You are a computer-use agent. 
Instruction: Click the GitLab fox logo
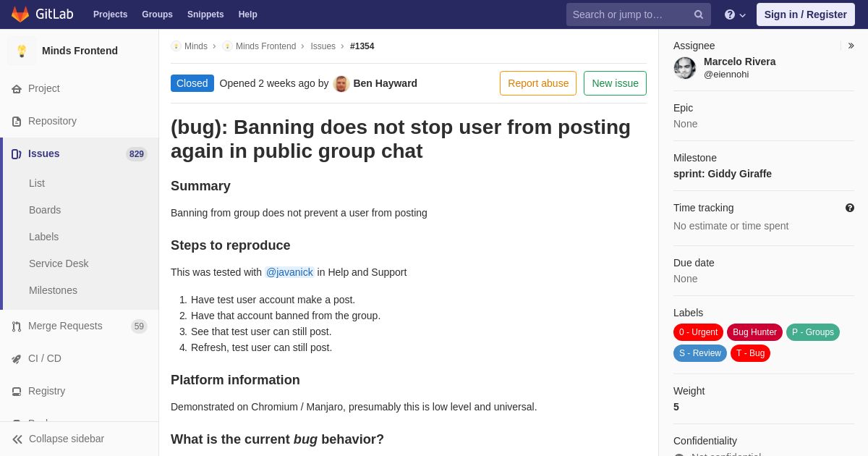click(20, 14)
